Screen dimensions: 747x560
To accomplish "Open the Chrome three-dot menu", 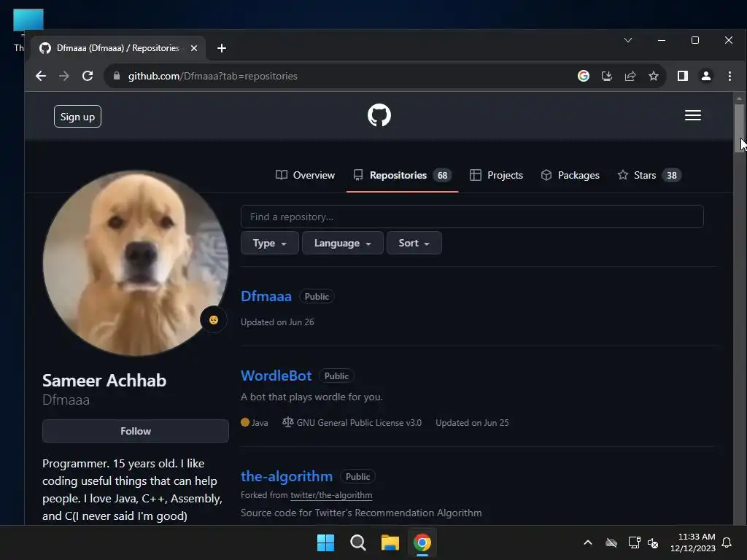I will [x=729, y=76].
